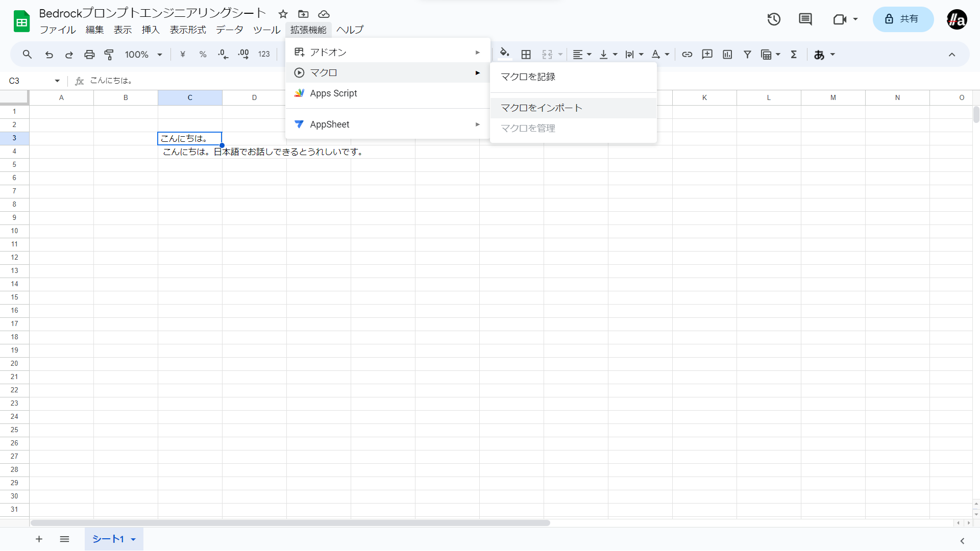Click the Print icon in toolbar
980x551 pixels.
pyautogui.click(x=89, y=55)
